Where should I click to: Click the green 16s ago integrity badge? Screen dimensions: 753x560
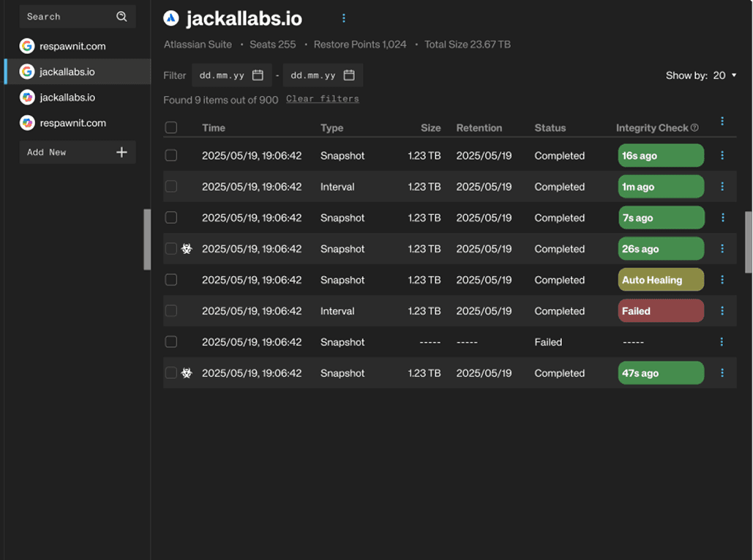click(661, 156)
